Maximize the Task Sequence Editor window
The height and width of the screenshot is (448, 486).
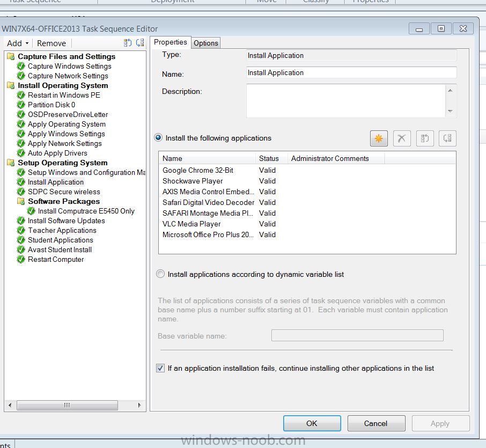click(441, 28)
